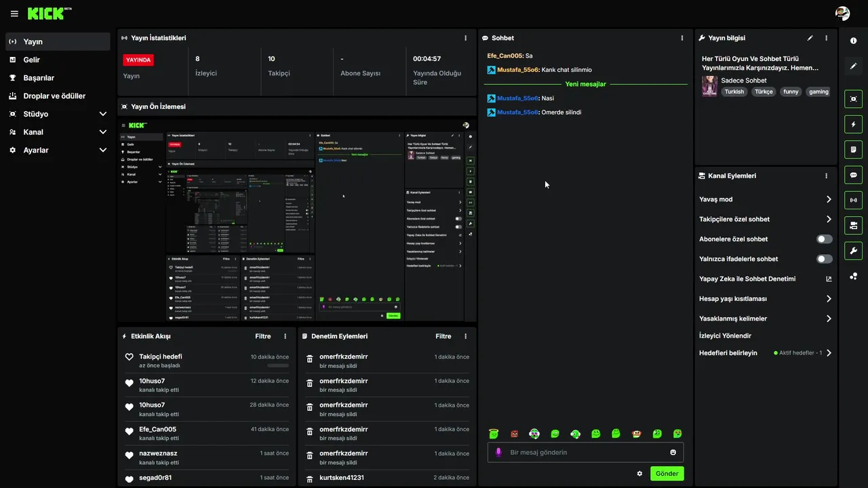The image size is (868, 488).
Task: Click the Turkish tag
Action: tap(734, 91)
